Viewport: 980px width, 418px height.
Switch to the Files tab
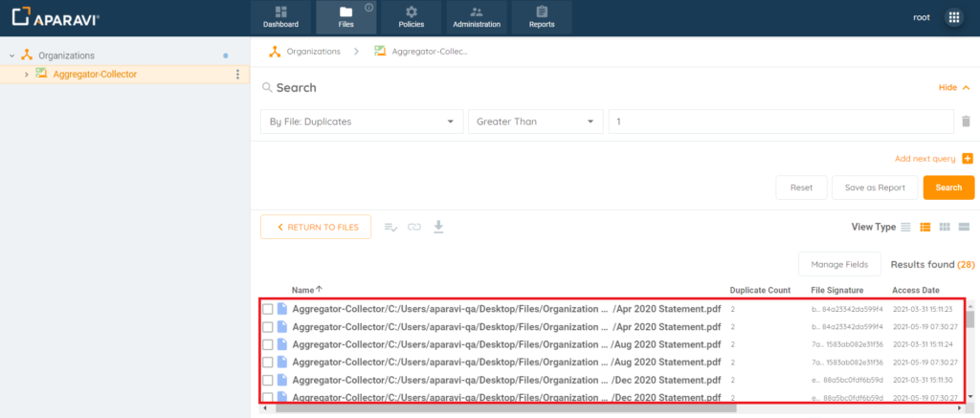click(x=345, y=17)
